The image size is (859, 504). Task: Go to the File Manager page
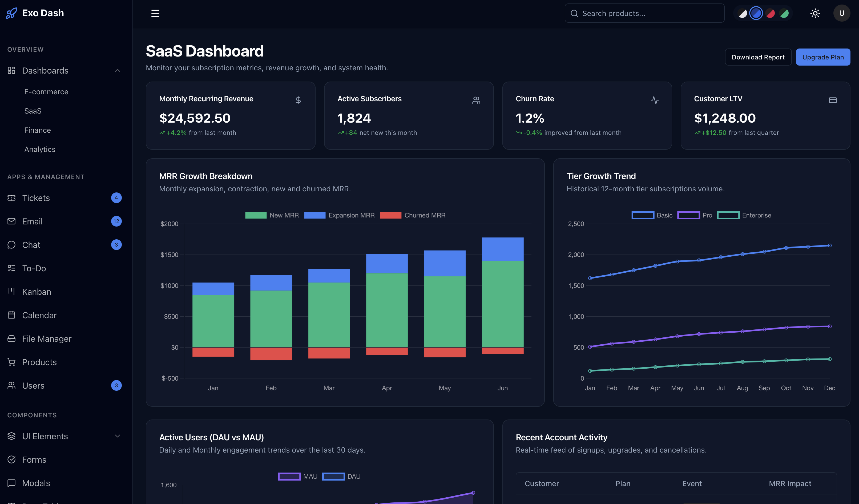tap(47, 339)
